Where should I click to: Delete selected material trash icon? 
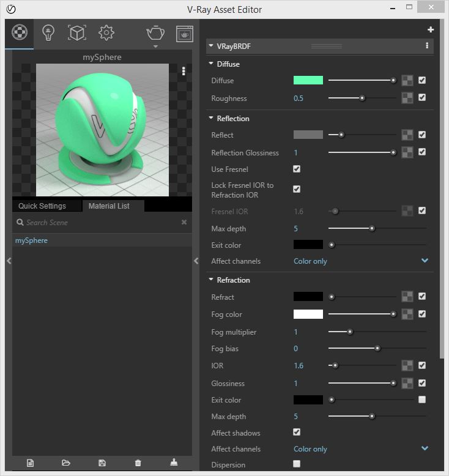[138, 463]
